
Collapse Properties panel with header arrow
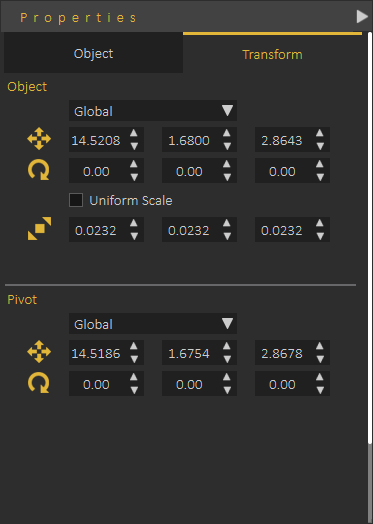point(362,16)
